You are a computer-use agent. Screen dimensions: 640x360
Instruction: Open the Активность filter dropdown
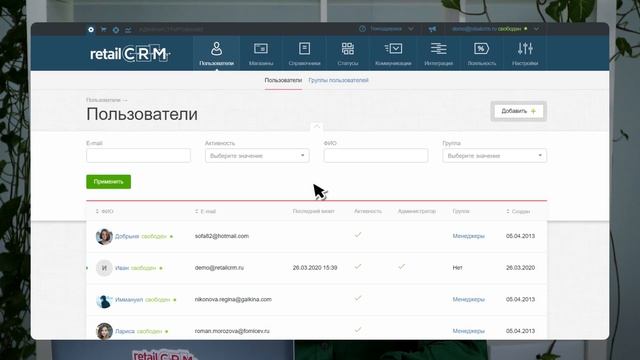point(257,156)
